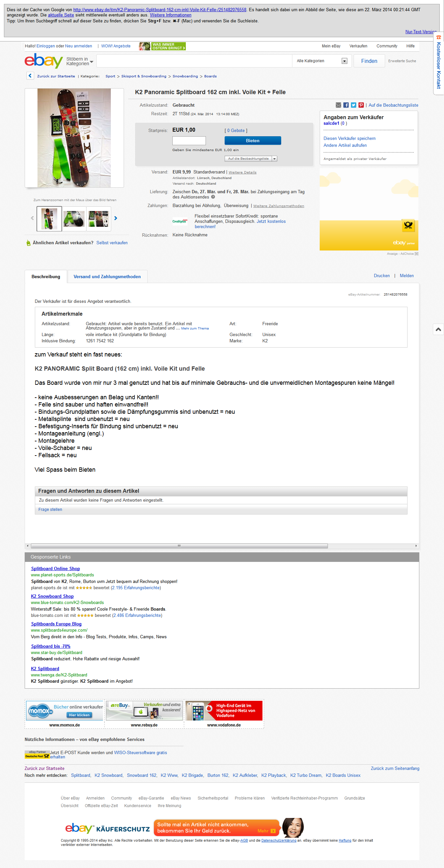
Task: Click the AdChoice icon under the advert
Action: pyautogui.click(x=416, y=254)
